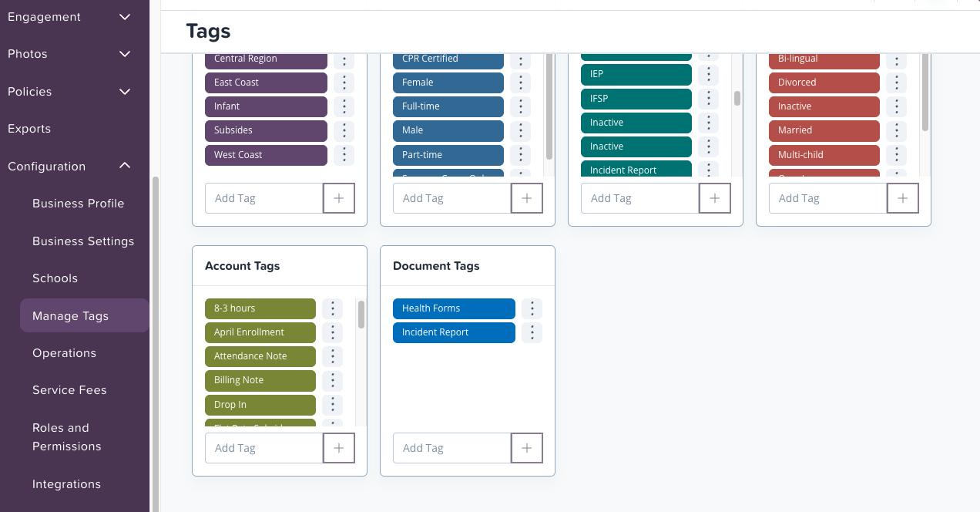Click Add Tag field in Document Tags
980x512 pixels.
click(452, 448)
